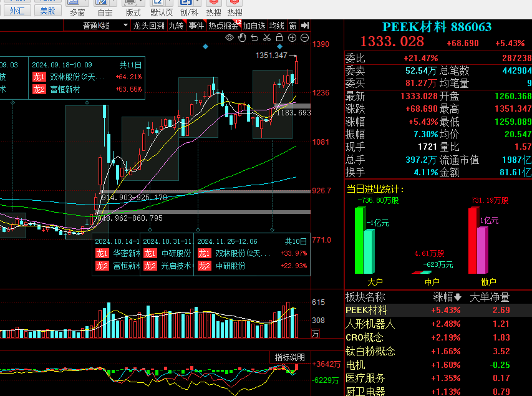Viewport: 532px width, 396px height.
Task: Expand the 默认页 dropdown arrow
Action: [170, 2]
